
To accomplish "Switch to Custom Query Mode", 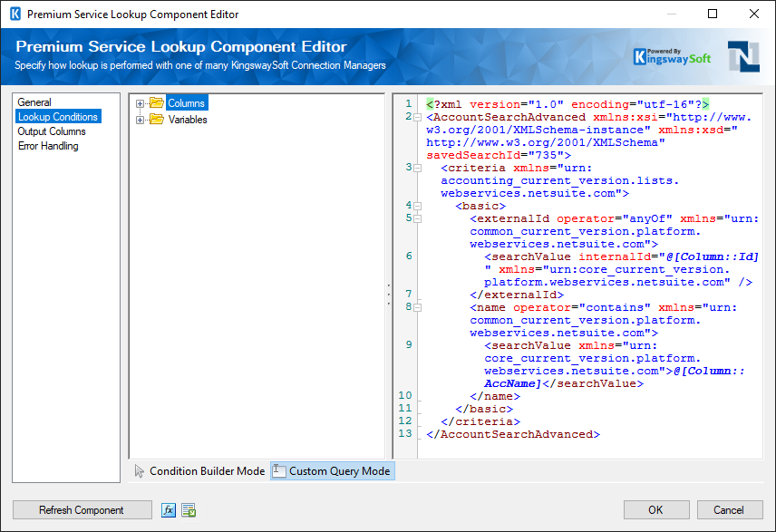I will (x=333, y=471).
